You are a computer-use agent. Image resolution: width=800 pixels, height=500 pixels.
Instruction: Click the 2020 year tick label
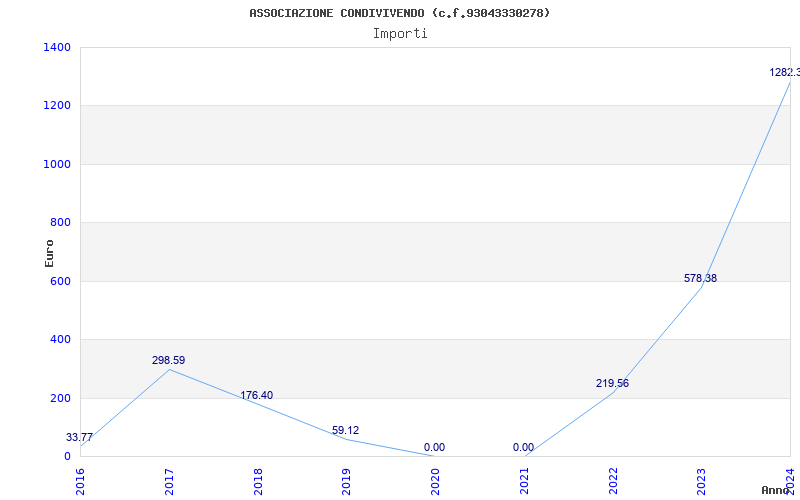coord(435,481)
